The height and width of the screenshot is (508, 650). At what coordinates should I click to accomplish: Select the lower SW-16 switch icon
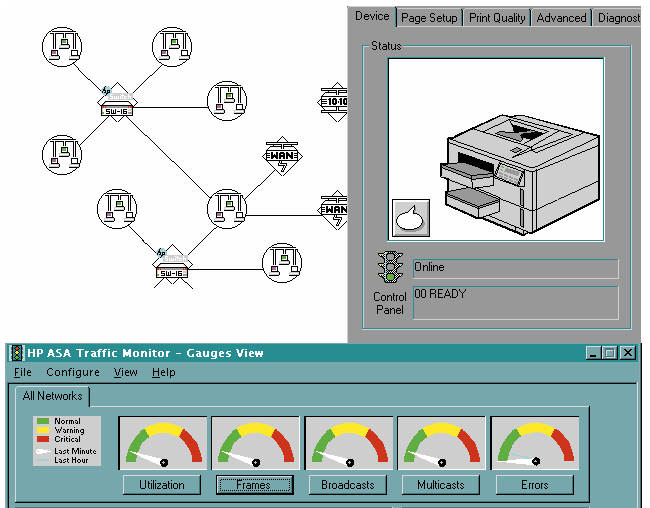point(172,266)
